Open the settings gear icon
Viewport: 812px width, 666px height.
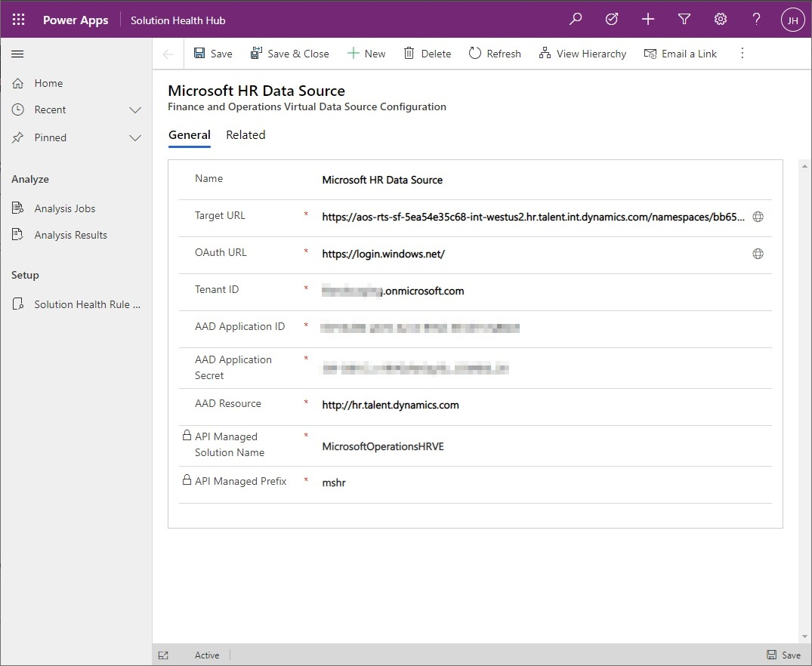[721, 20]
